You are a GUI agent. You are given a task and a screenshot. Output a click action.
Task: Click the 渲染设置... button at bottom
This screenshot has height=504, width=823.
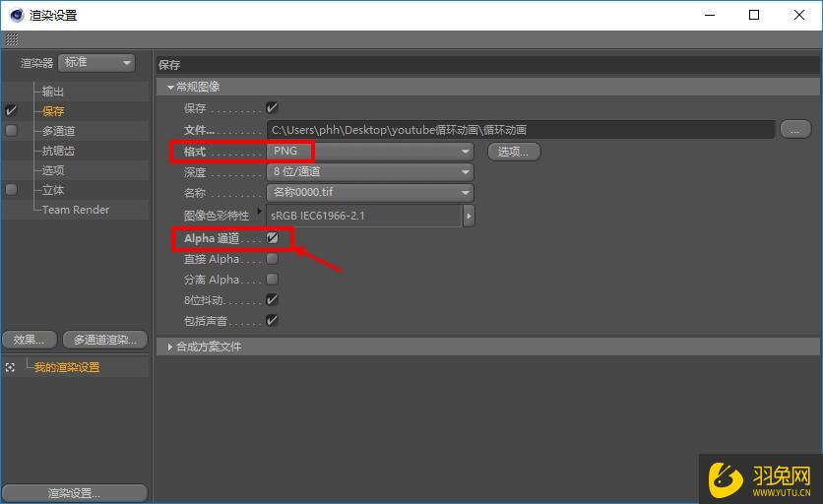tap(74, 493)
